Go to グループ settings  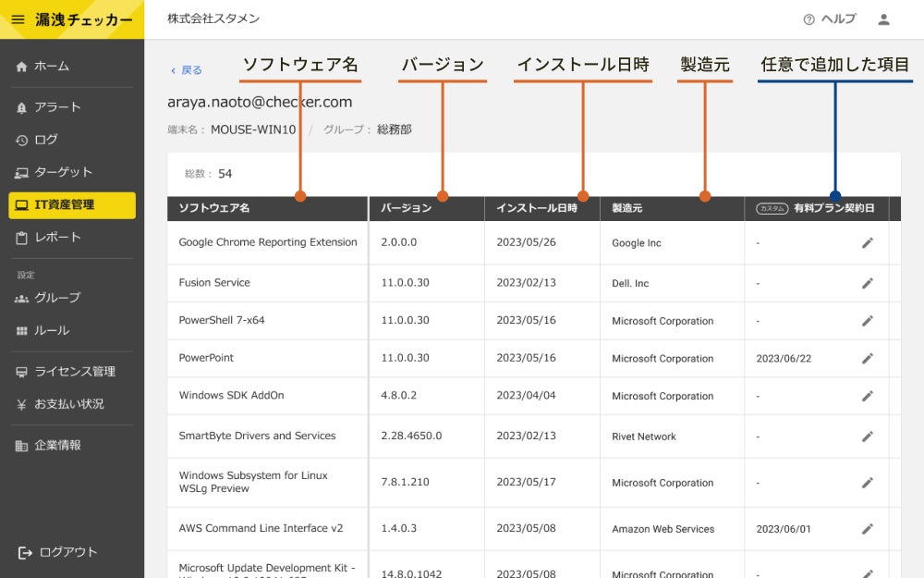(57, 298)
